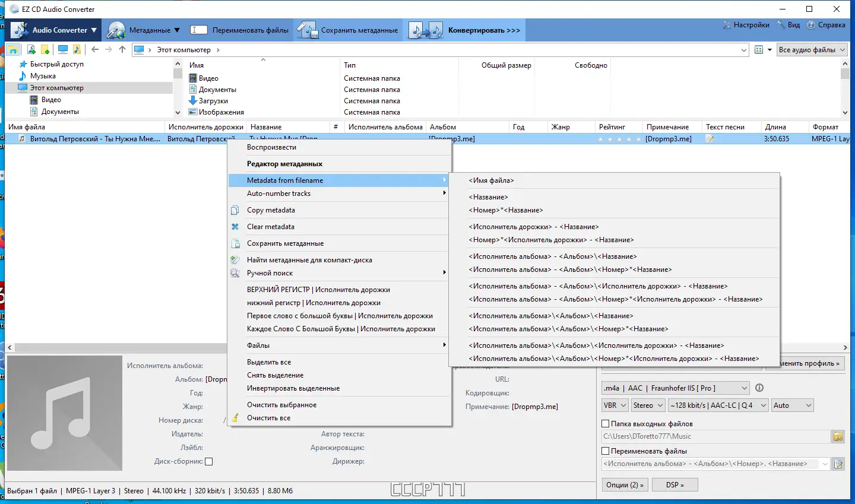855x504 pixels.
Task: Click the track rating stars
Action: [619, 139]
